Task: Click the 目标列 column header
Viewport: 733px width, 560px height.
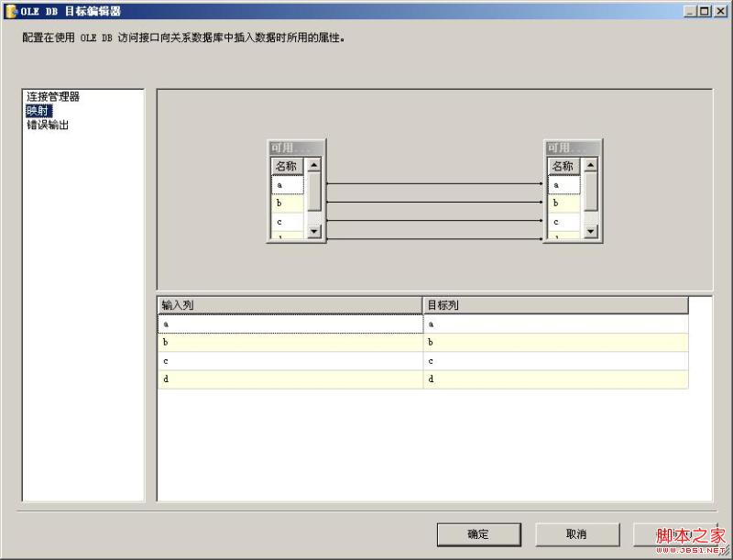Action: point(555,305)
